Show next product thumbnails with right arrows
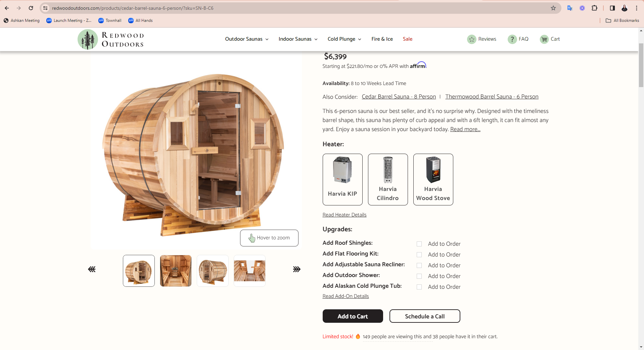The width and height of the screenshot is (644, 350). point(296,269)
